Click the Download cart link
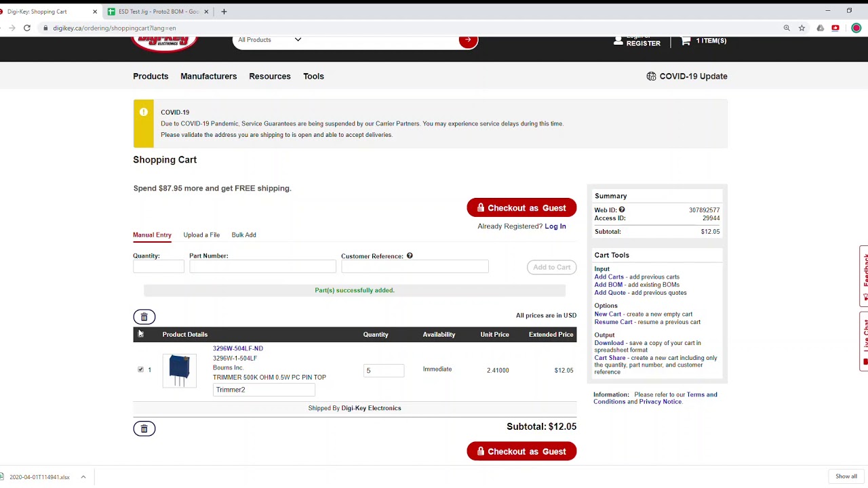The image size is (868, 488). (609, 343)
